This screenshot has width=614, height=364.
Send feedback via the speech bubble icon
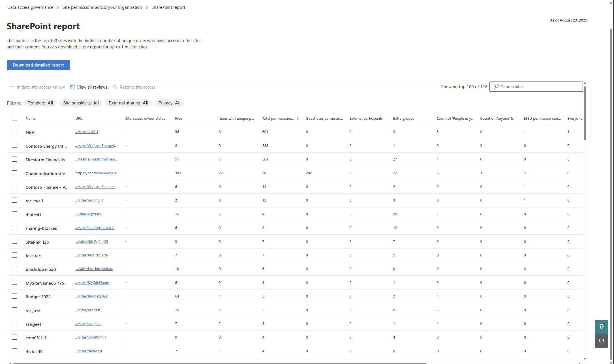pyautogui.click(x=601, y=341)
